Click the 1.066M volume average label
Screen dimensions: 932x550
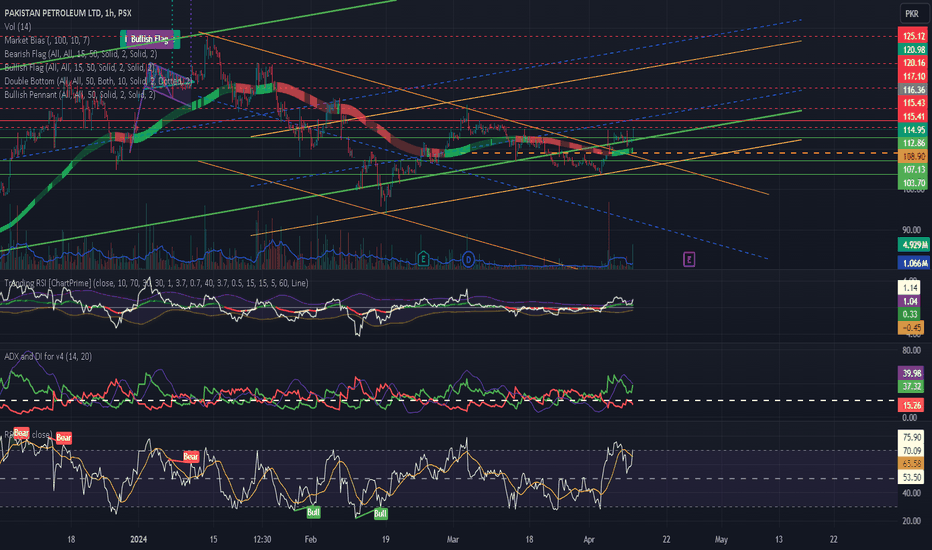[x=914, y=263]
